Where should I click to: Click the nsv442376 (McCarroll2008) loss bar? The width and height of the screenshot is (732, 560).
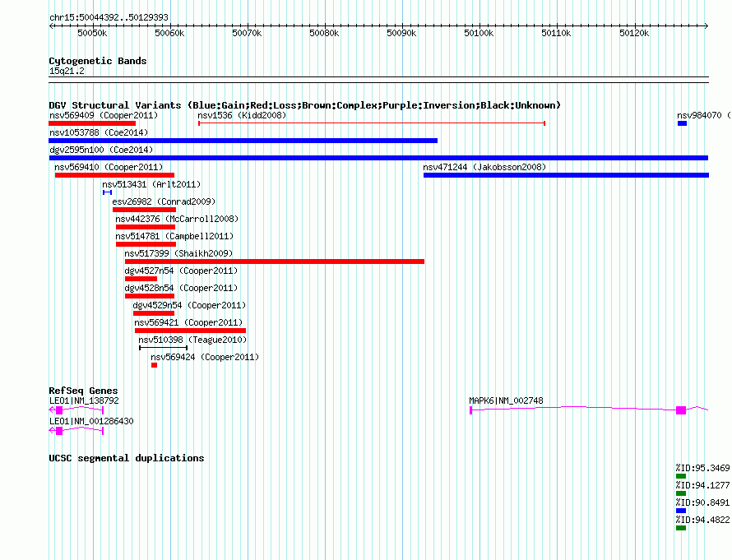(x=146, y=227)
